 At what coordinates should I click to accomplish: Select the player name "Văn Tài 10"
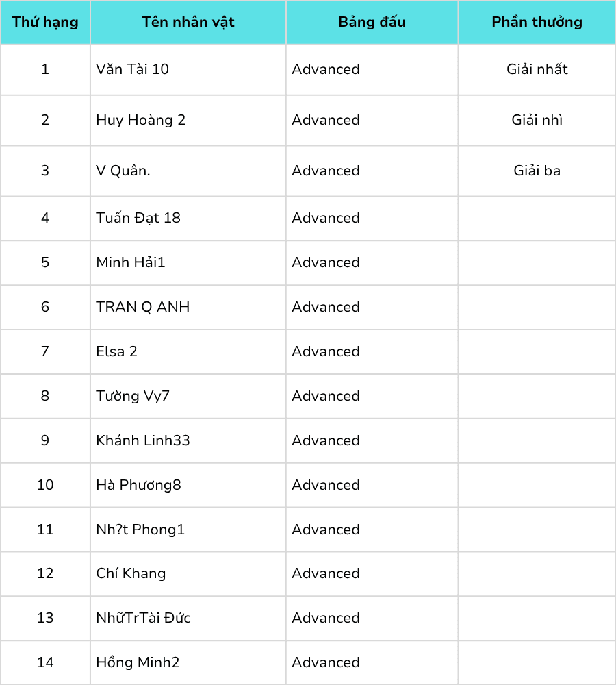[133, 69]
